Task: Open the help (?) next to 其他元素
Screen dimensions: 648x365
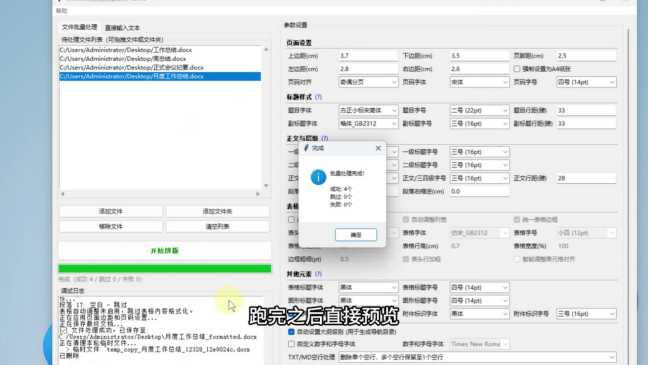Action: (x=318, y=274)
